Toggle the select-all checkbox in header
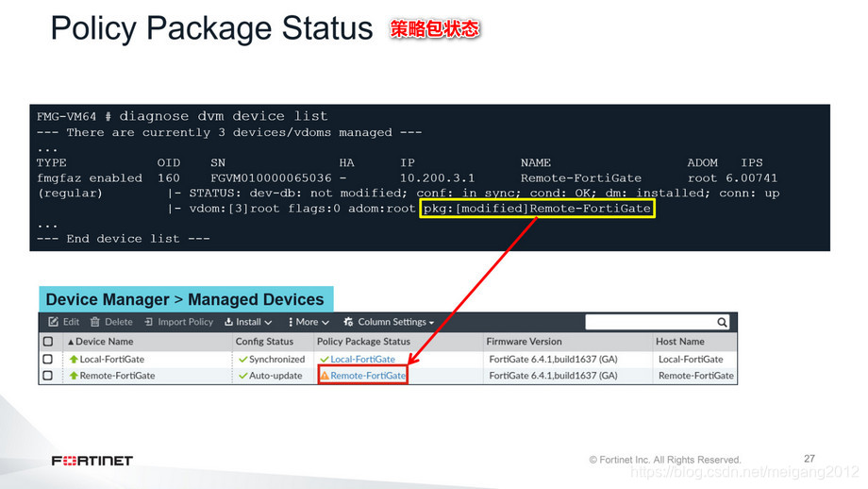The image size is (868, 489). (48, 341)
